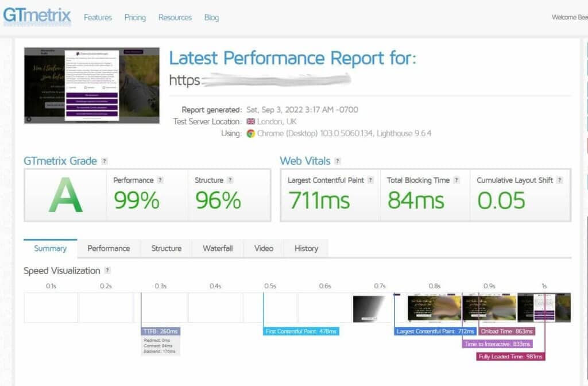Click Total Blocking Time help icon
This screenshot has height=386, width=588.
457,180
